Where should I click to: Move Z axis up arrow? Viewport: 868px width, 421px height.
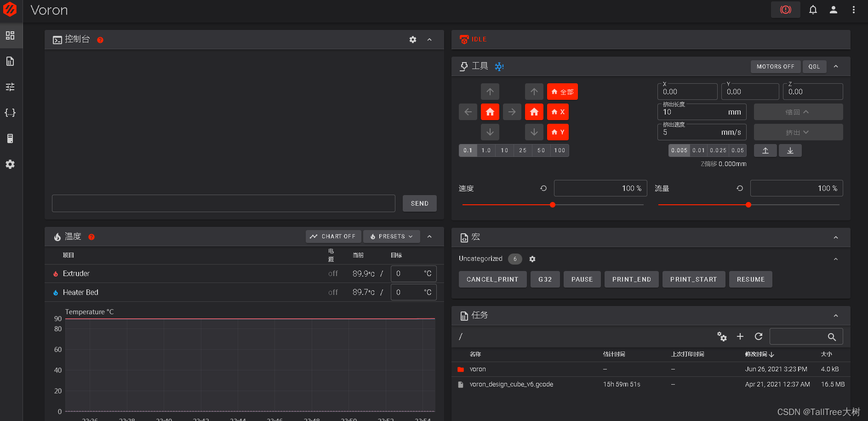(x=534, y=92)
